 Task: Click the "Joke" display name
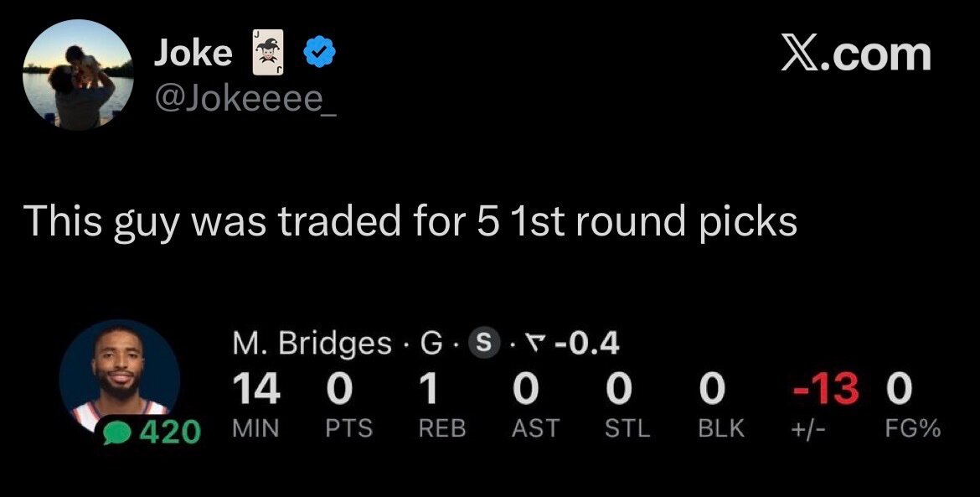(193, 53)
